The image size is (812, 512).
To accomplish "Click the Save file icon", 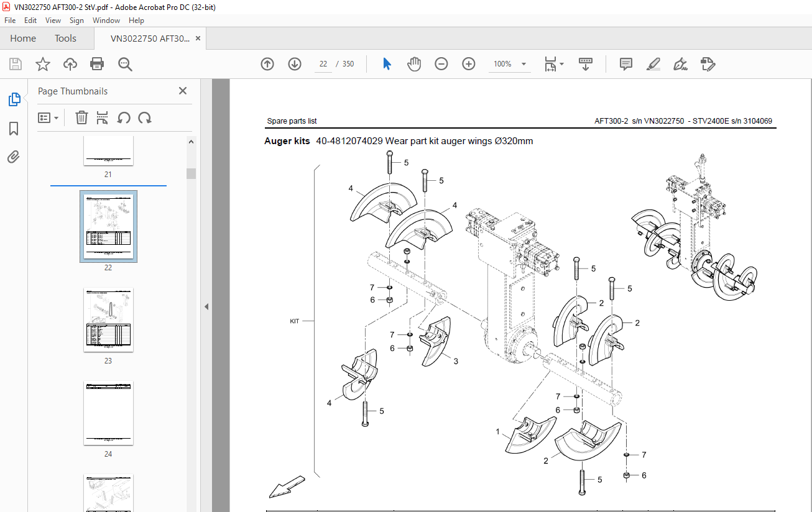I will tap(16, 64).
